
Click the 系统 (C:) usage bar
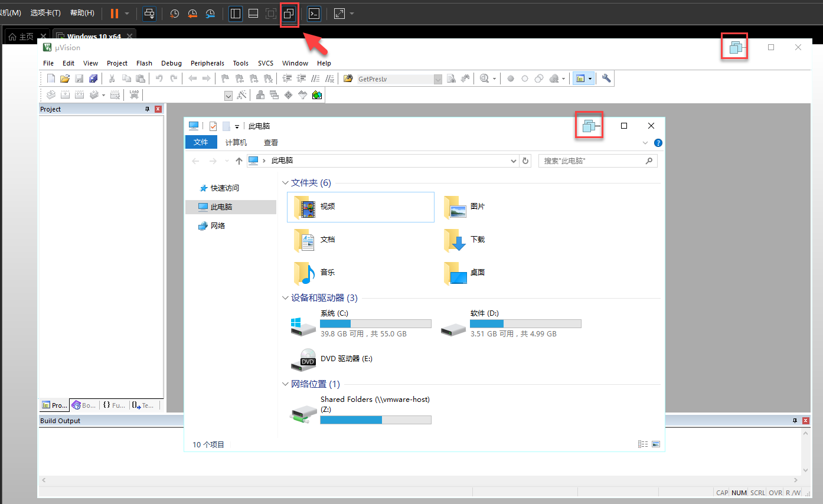click(375, 323)
